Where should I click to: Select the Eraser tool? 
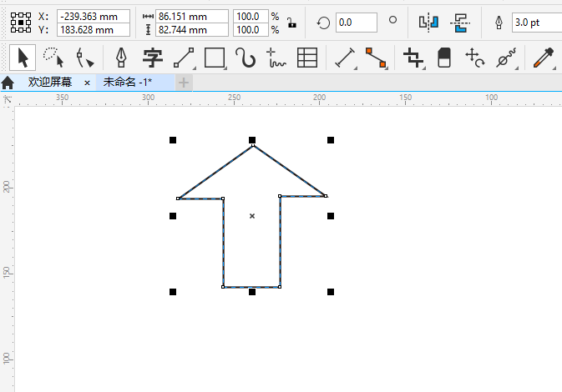pos(444,58)
